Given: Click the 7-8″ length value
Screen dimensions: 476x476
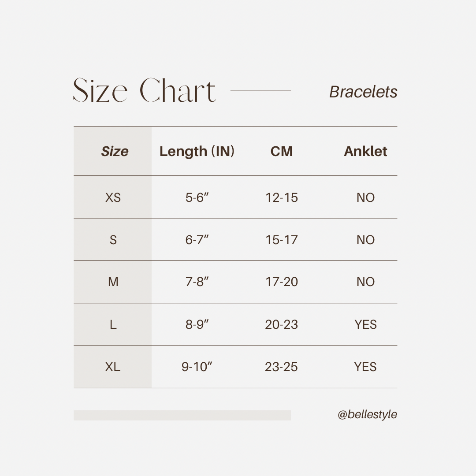Looking at the screenshot, I should coord(197,282).
